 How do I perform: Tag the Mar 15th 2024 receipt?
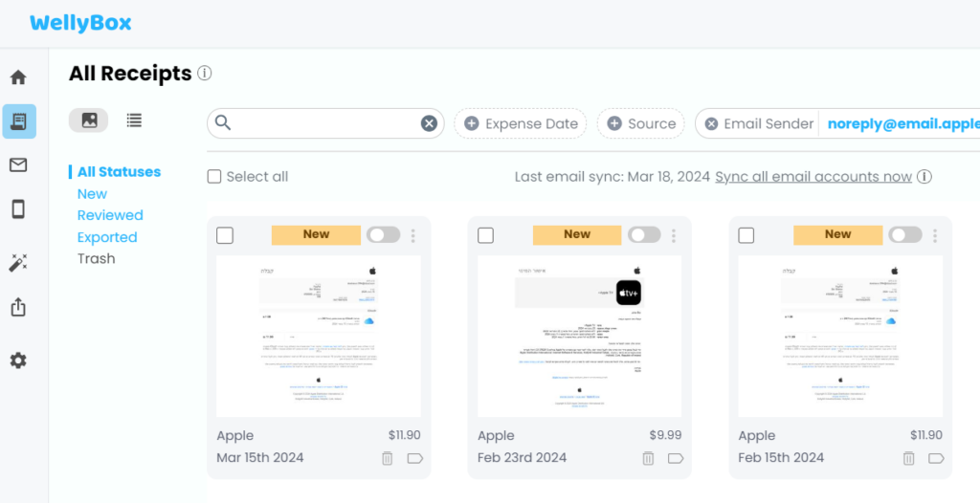[415, 459]
